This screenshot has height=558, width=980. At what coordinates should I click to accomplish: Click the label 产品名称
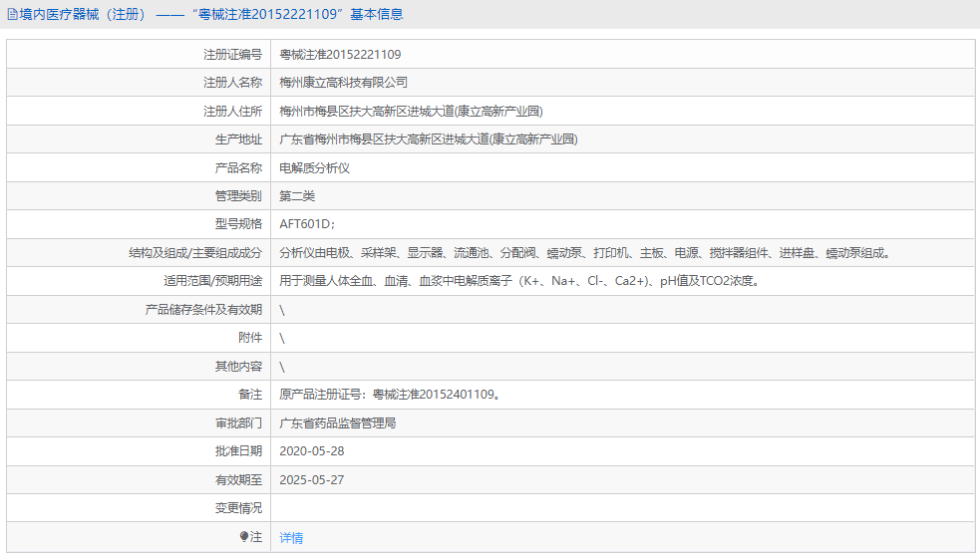[x=238, y=168]
